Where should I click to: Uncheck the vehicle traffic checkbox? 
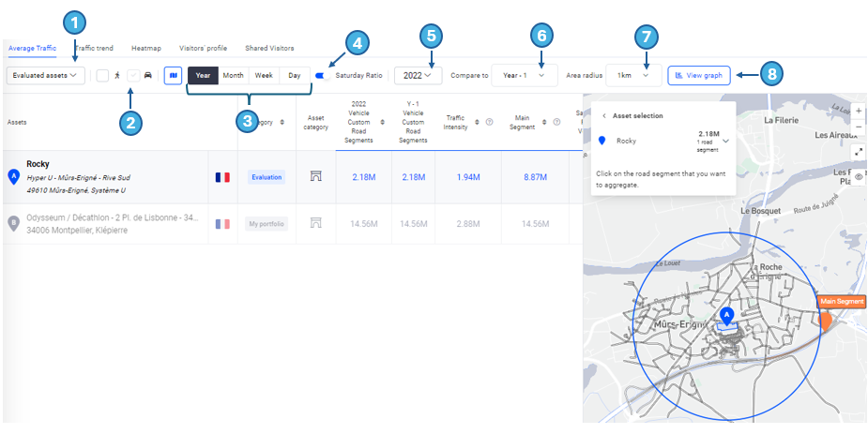coord(133,75)
